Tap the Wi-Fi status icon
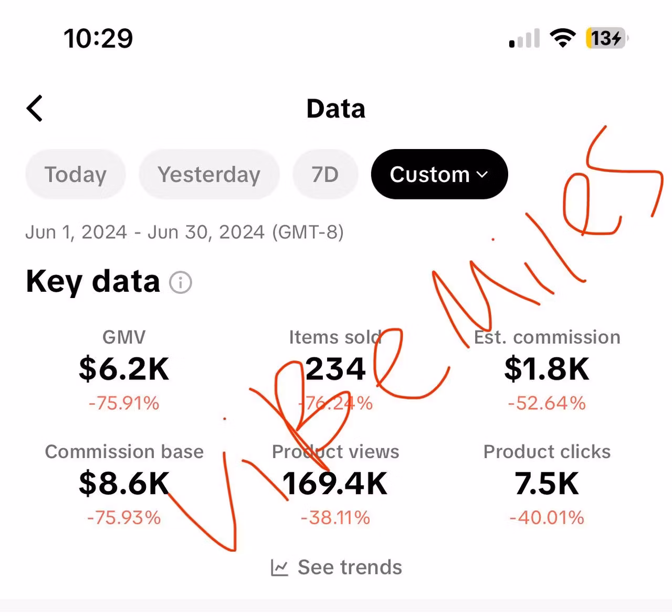 tap(562, 38)
